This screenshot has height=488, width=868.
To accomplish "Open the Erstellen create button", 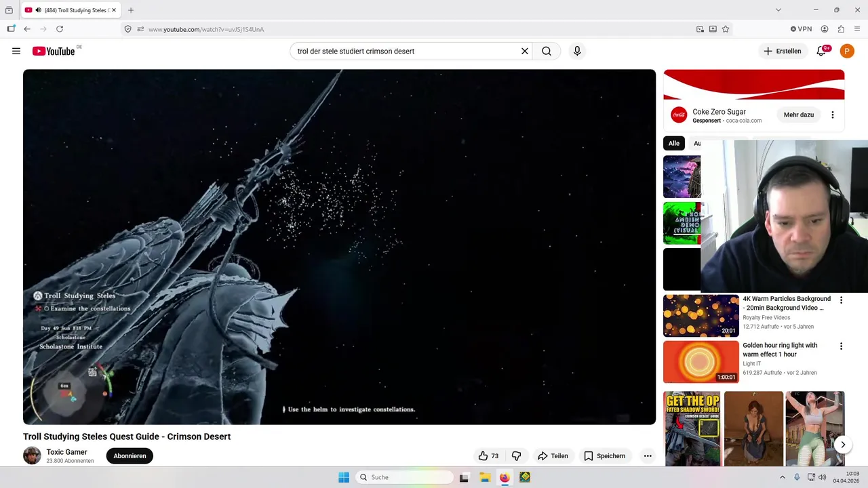I will coord(783,51).
